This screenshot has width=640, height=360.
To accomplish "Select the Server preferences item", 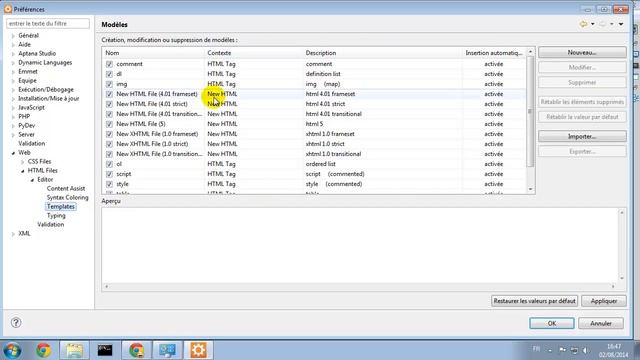I will 26,135.
